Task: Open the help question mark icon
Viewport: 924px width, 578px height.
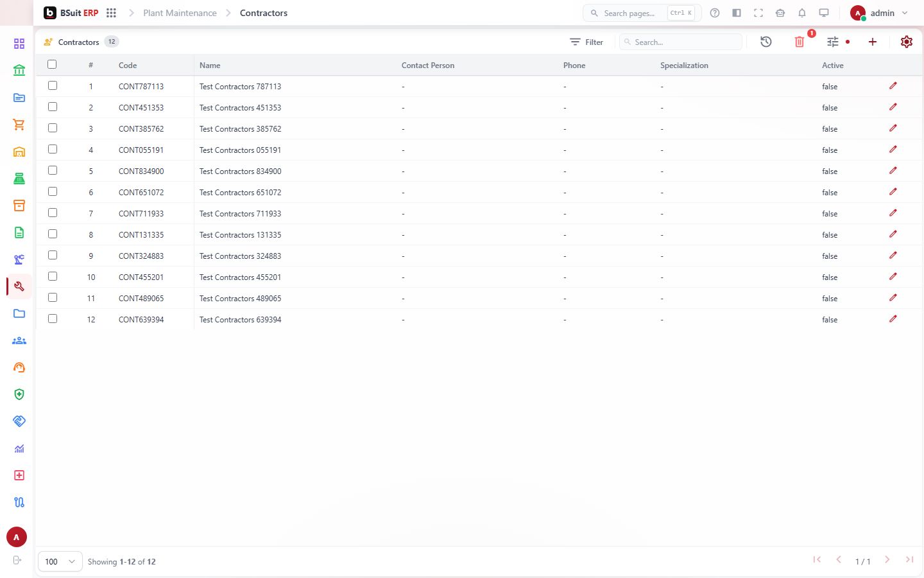Action: 715,13
